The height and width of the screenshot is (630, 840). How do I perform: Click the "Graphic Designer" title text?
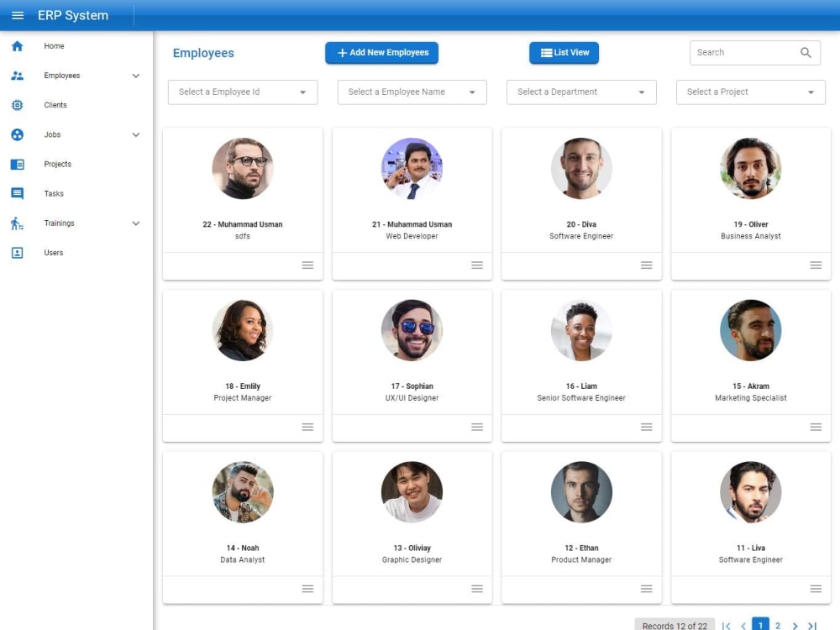412,559
